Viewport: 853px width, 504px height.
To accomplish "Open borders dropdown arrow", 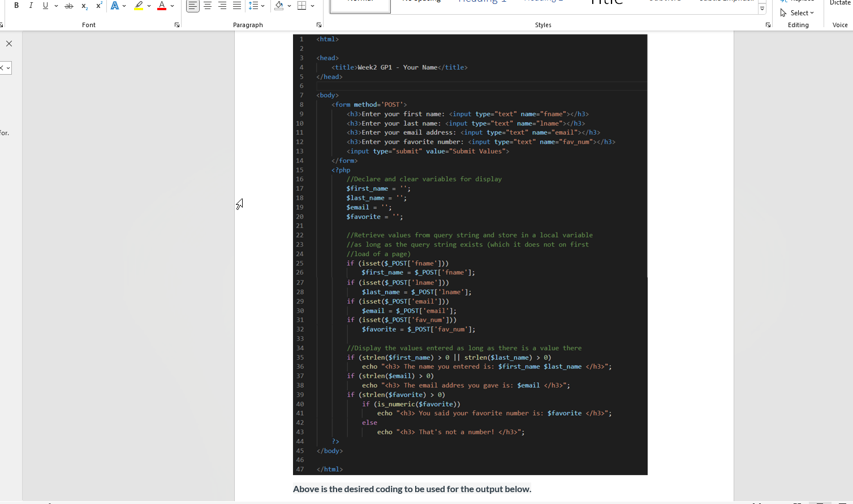I will 312,6.
